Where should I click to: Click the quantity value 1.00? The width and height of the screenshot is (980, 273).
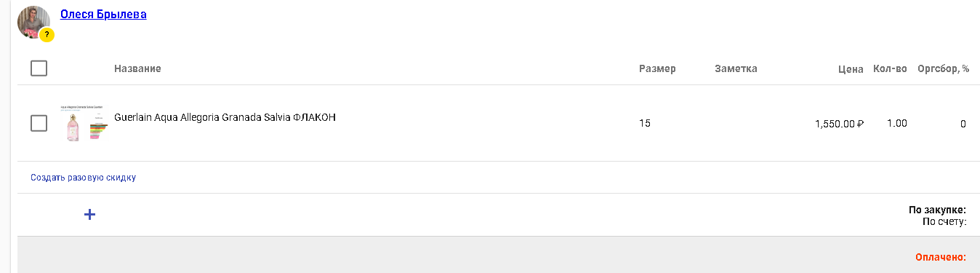click(896, 123)
